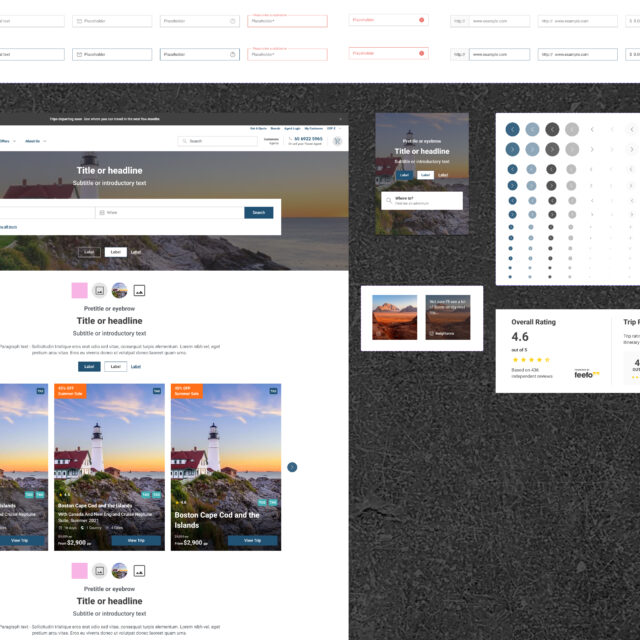Open 'Get A Quote' in top utility bar
The width and height of the screenshot is (640, 640).
(258, 129)
